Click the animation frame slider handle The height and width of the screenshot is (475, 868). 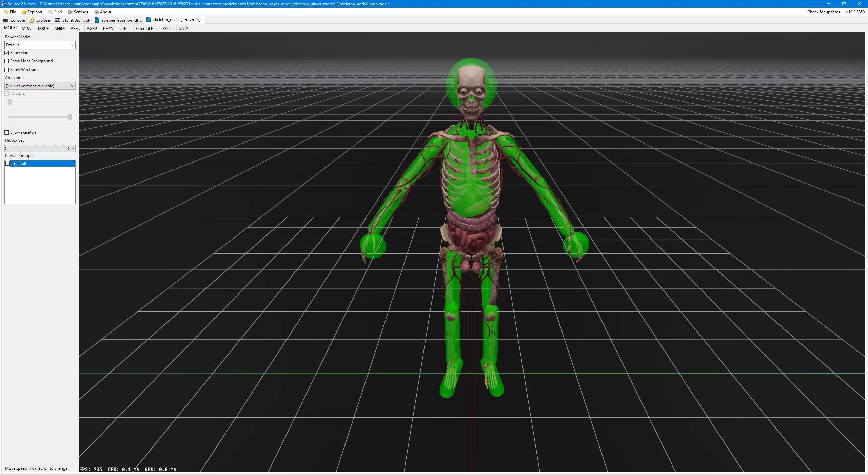click(10, 102)
